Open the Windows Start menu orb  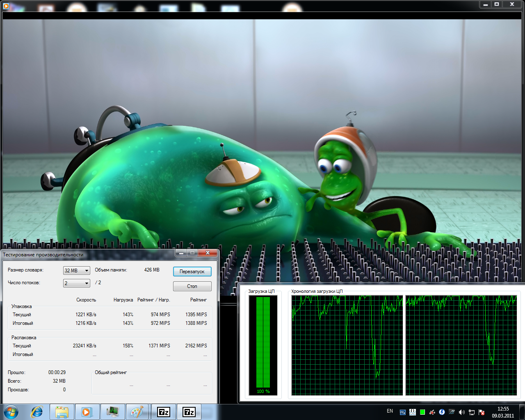tap(11, 412)
